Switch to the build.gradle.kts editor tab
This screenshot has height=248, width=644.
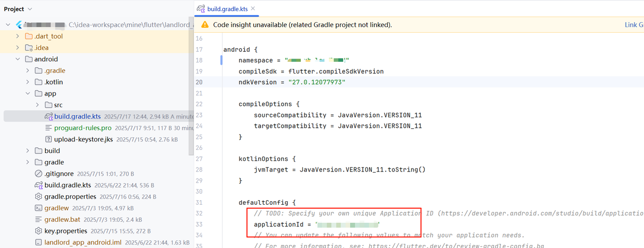tap(227, 9)
